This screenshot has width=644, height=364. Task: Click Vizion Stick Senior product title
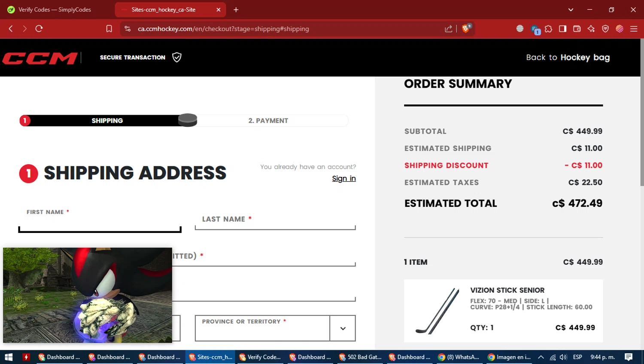[507, 291]
